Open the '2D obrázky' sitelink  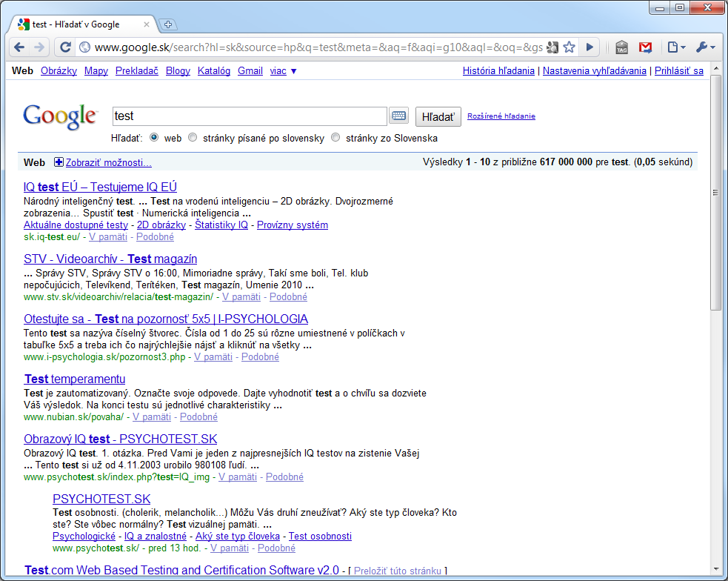161,225
